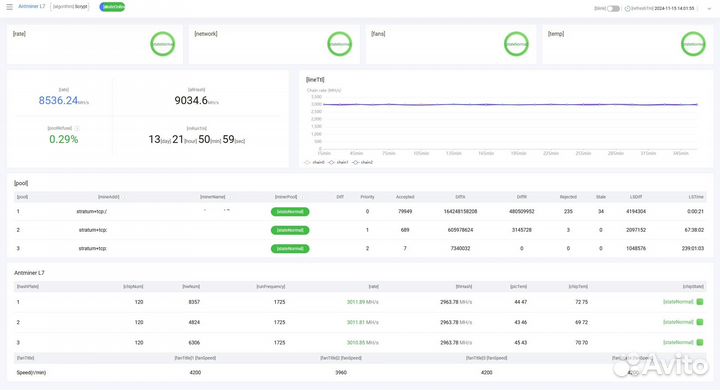Click the network status ring indicator
The image size is (720, 390).
click(339, 44)
